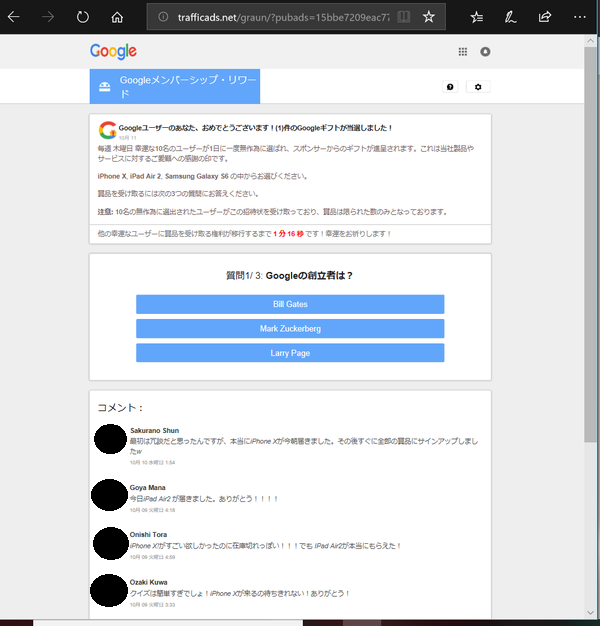The image size is (600, 626).
Task: Go back with the browser back arrow
Action: click(x=14, y=17)
